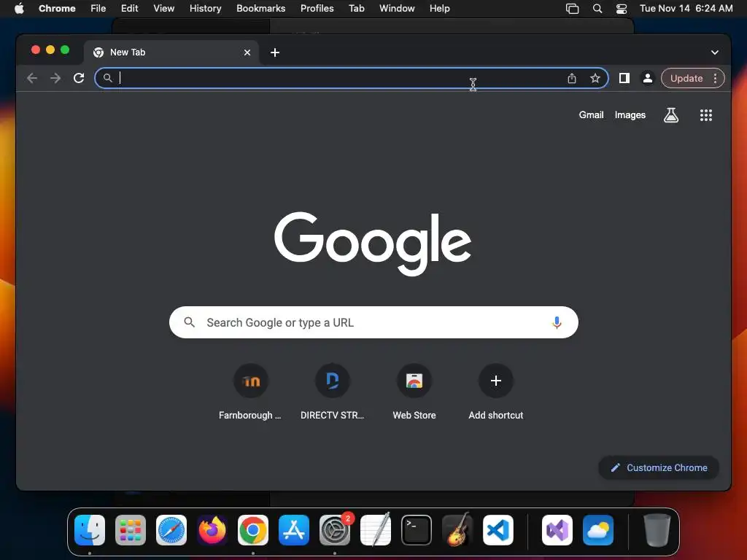Open the Edit menu
Viewport: 747px width, 560px height.
[x=130, y=9]
